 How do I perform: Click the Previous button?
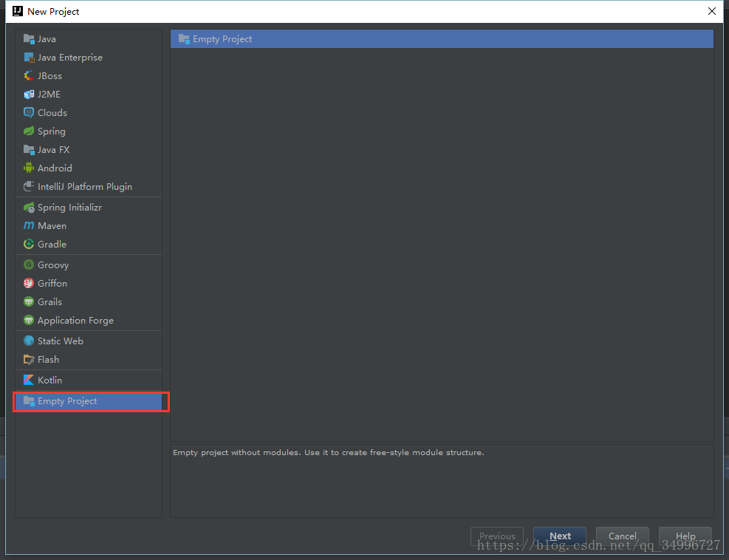pyautogui.click(x=497, y=536)
